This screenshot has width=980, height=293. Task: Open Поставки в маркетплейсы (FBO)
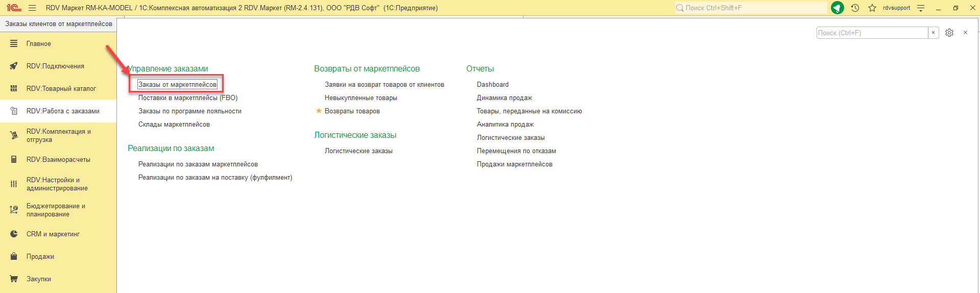[188, 98]
